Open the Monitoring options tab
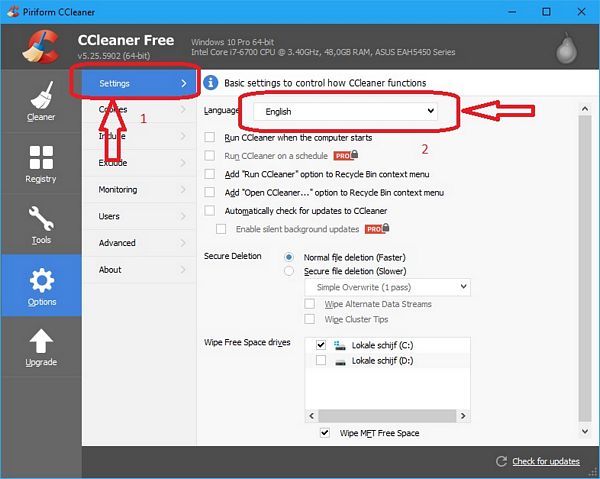This screenshot has width=600, height=479. (139, 189)
